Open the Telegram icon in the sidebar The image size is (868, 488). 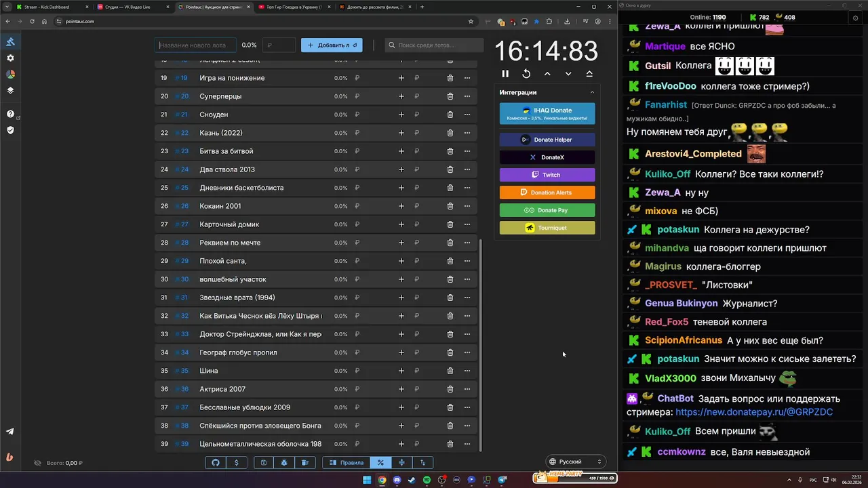tap(10, 431)
